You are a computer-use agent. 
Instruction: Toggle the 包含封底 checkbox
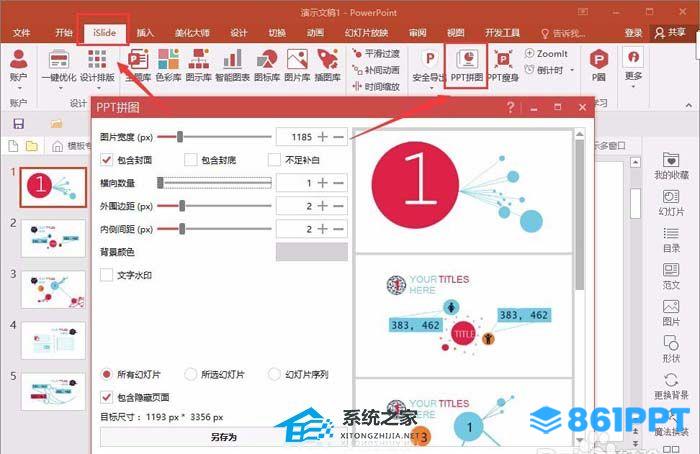click(191, 159)
